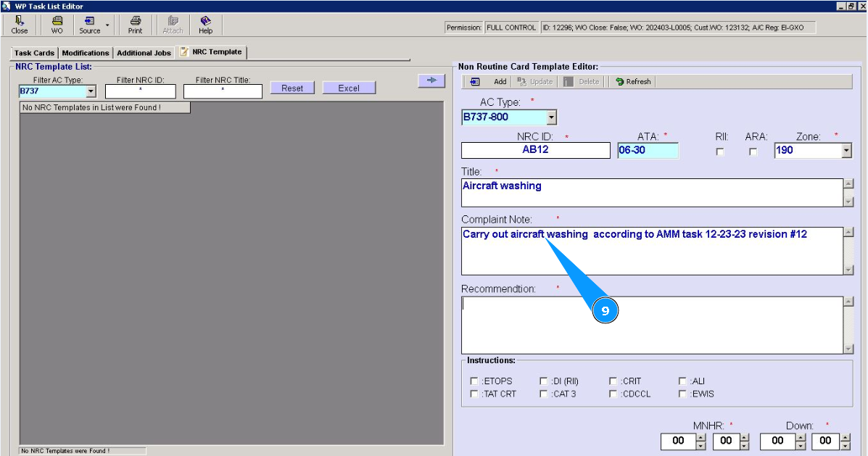Click the Recommendtion scrollbar up arrow
The height and width of the screenshot is (456, 868).
pos(848,302)
